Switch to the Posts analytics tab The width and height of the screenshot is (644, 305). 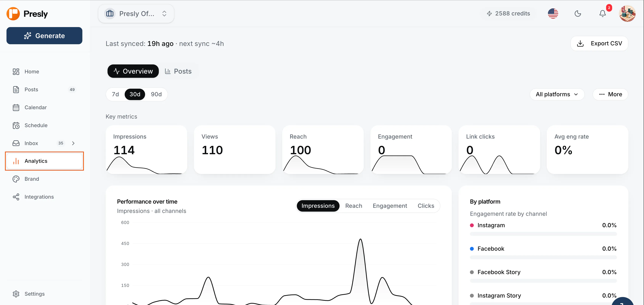[178, 71]
